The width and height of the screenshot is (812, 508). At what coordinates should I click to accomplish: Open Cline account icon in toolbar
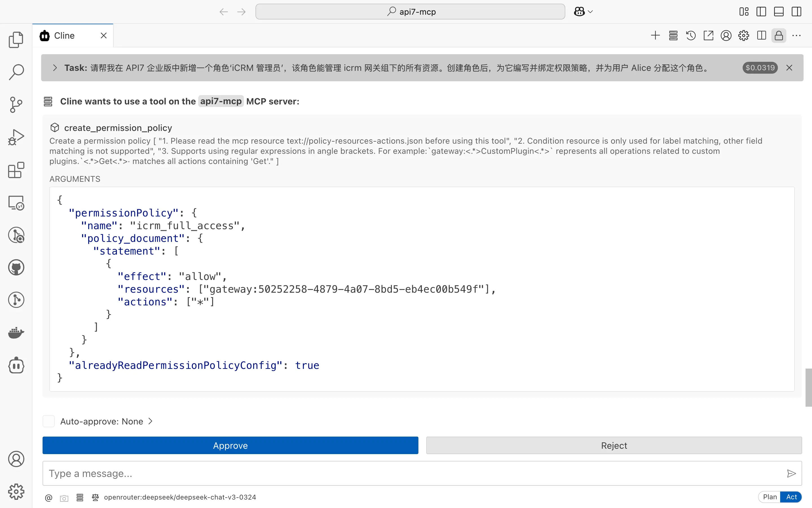coord(726,35)
